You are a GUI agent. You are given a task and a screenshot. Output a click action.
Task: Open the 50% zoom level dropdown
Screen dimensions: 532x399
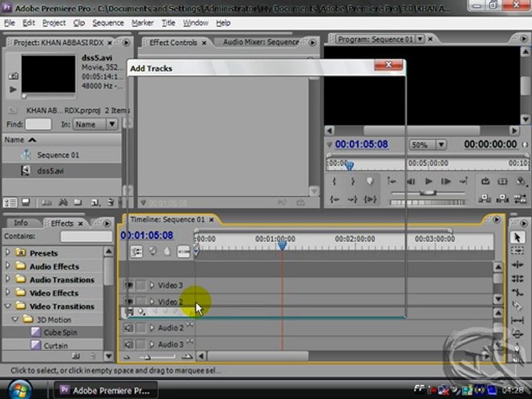pyautogui.click(x=427, y=145)
